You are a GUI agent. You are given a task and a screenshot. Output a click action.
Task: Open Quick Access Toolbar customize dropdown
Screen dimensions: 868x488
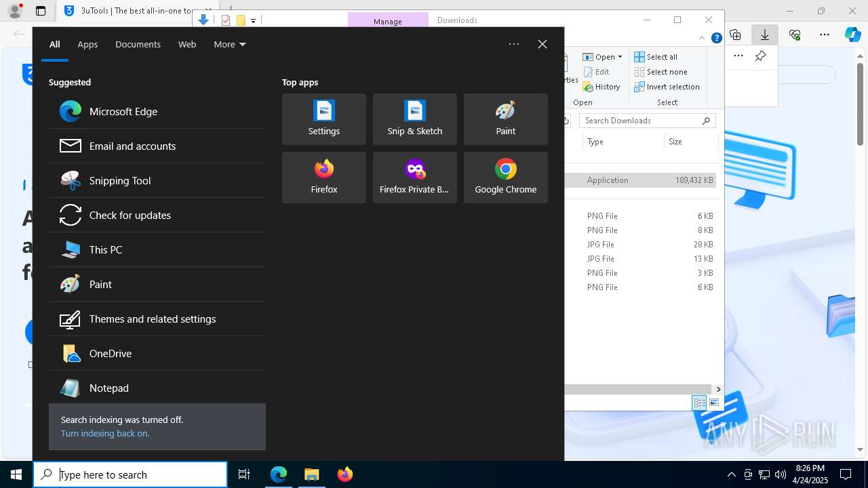[253, 21]
